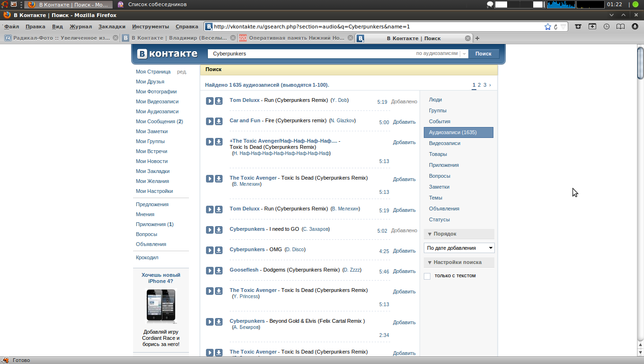Reload page using address bar arrow
Screen dimensions: 644x364
[556, 27]
